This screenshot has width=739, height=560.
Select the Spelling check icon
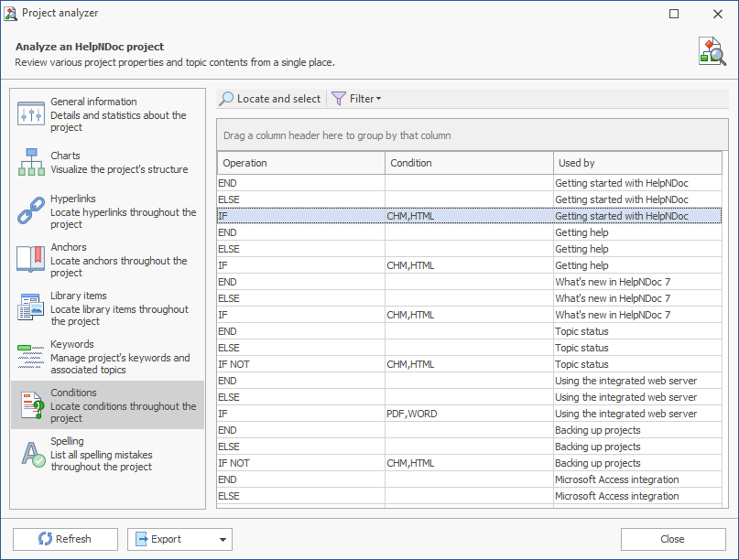33,455
